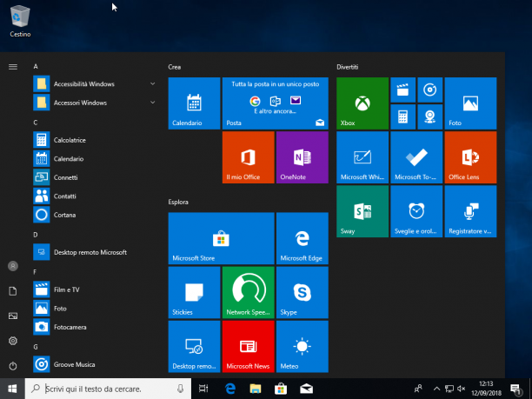This screenshot has width=532, height=399.
Task: Open the Microsoft News tile
Action: pos(248,347)
